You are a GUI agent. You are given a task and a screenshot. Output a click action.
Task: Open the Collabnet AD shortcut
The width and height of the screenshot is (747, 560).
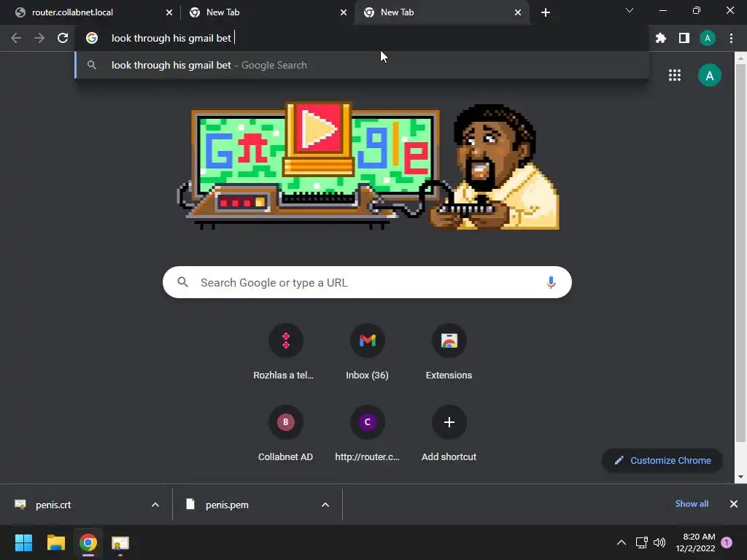tap(285, 433)
